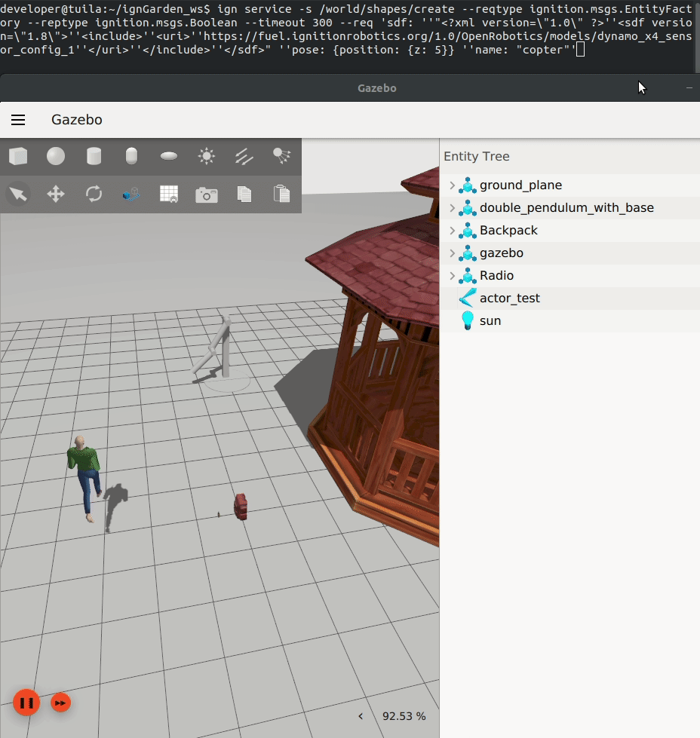Viewport: 700px width, 738px height.
Task: Click the Gazebo window title bar
Action: [350, 88]
